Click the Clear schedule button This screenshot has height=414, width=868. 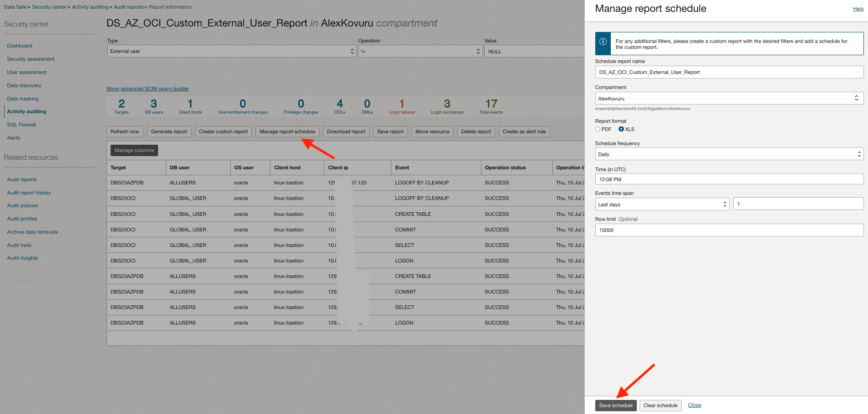(x=660, y=405)
